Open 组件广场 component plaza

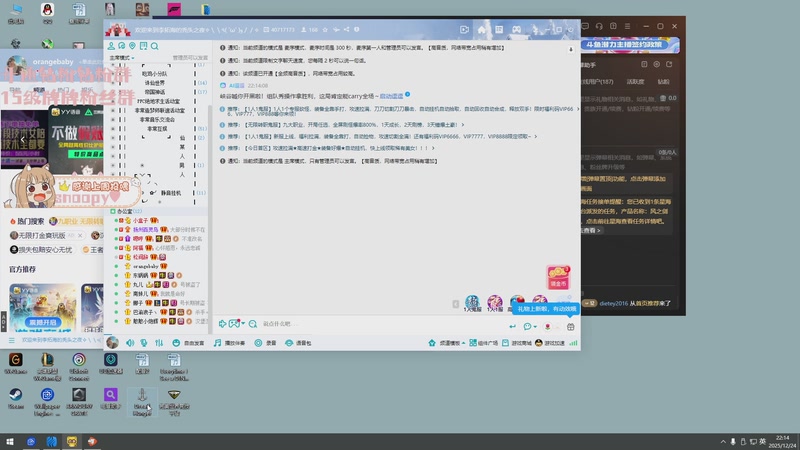(x=483, y=343)
